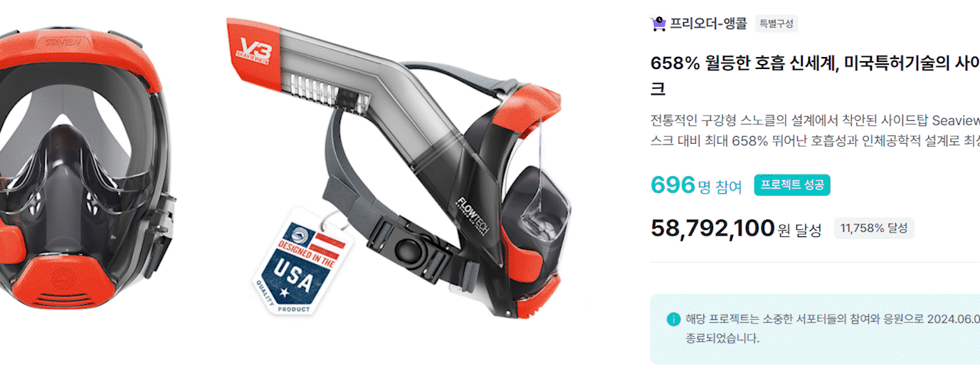Viewport: 980px width, 366px height.
Task: Click the 58,792,100원 달성 amount
Action: (736, 229)
